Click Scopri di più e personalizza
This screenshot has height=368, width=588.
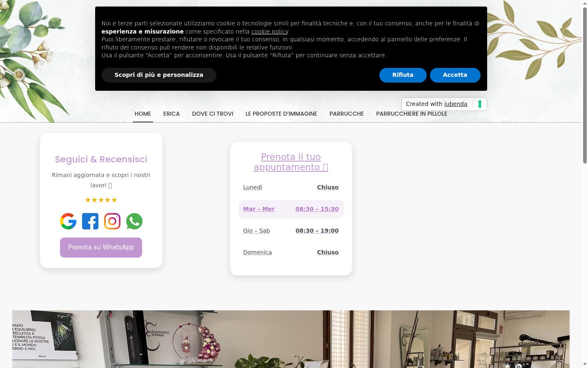[159, 75]
